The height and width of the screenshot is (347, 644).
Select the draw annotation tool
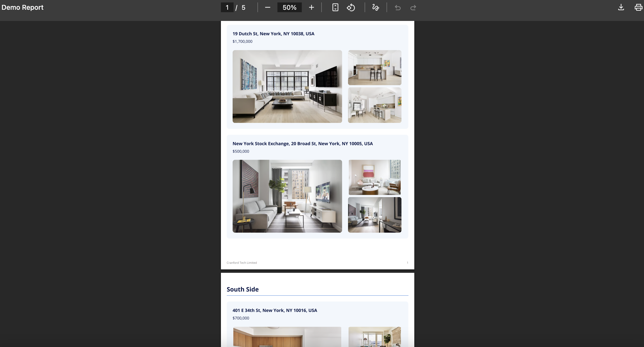click(376, 8)
